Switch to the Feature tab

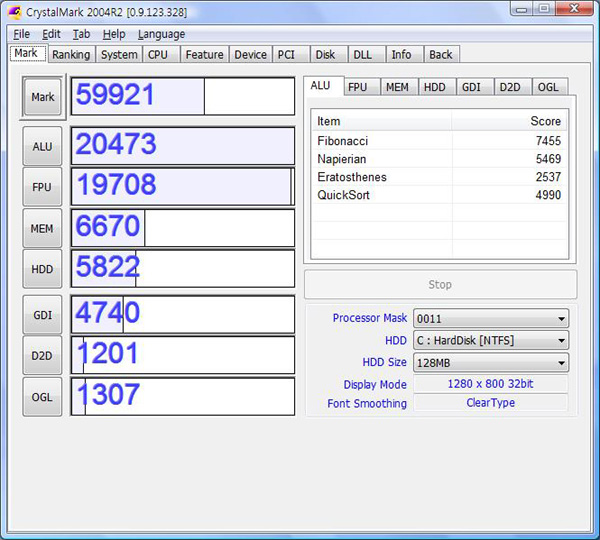point(204,54)
